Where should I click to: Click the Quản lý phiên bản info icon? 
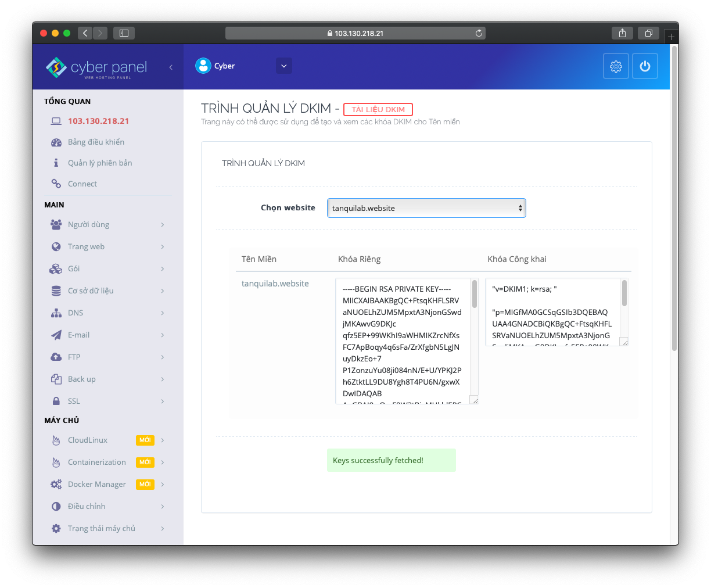coord(56,163)
